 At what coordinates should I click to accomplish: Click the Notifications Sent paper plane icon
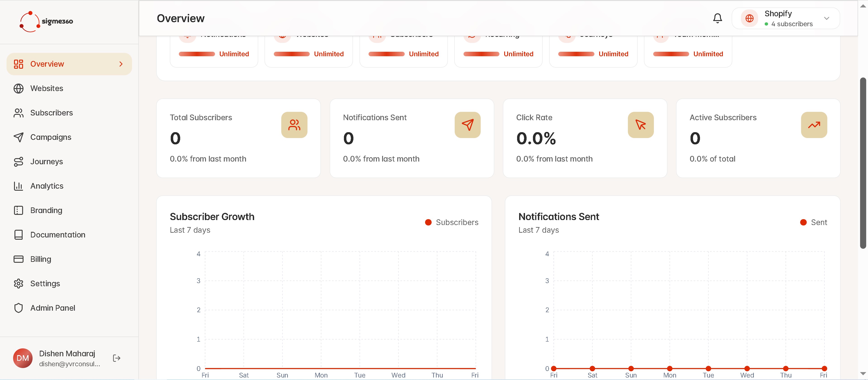coord(467,125)
